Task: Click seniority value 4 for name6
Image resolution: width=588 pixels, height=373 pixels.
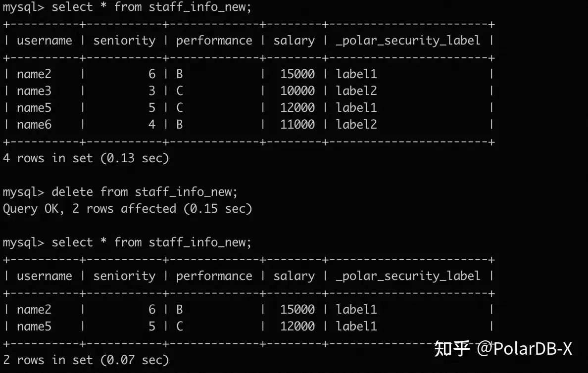Action: (x=152, y=125)
